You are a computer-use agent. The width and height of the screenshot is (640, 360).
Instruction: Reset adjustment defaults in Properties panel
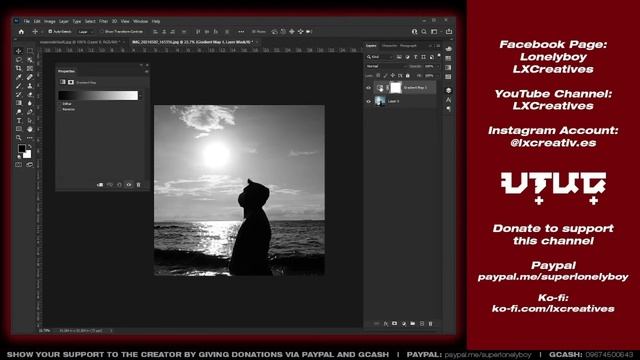tap(119, 185)
